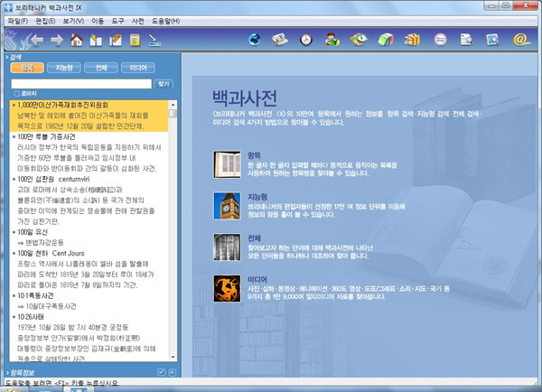Click the yellow file cabinet icon
This screenshot has width=542, height=392.
point(412,40)
